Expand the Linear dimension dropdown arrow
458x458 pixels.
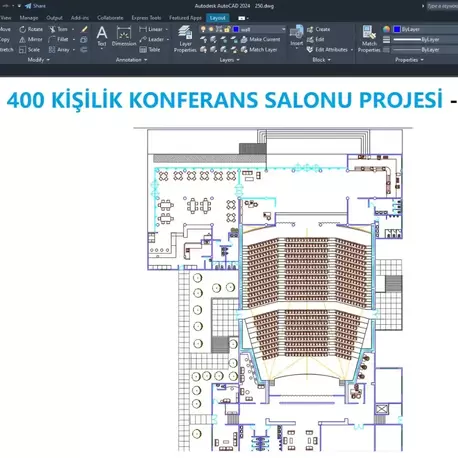point(167,29)
